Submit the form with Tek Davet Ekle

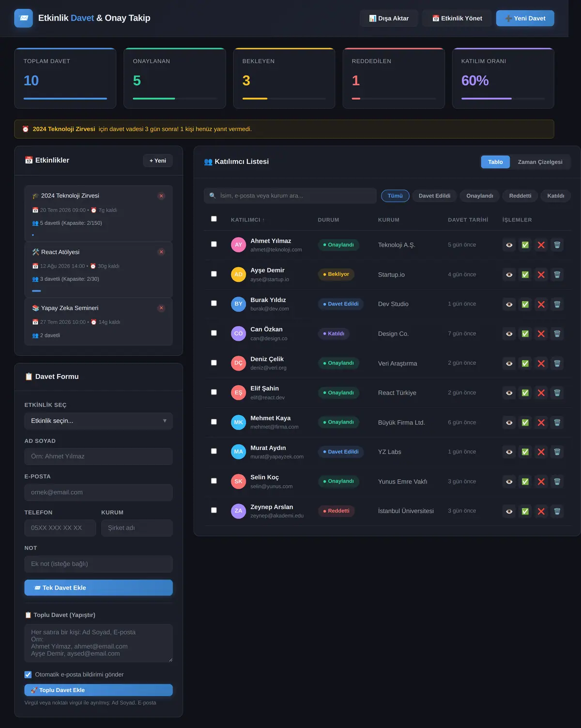(98, 588)
